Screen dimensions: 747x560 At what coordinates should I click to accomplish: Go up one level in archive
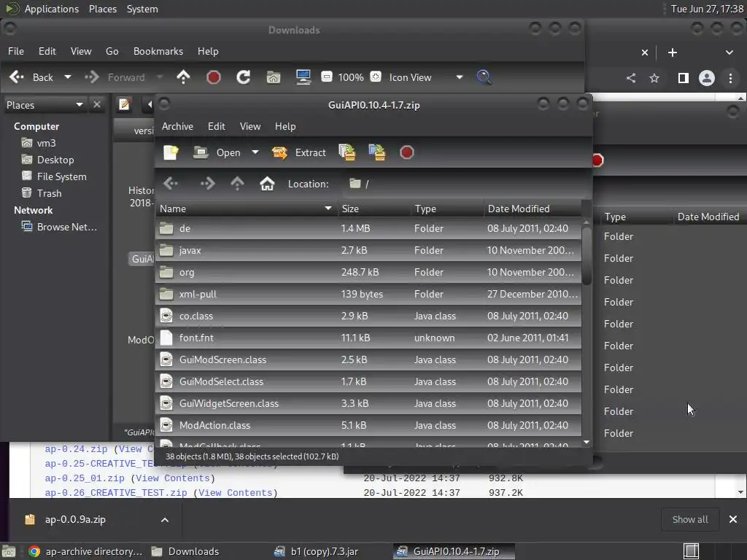pyautogui.click(x=237, y=183)
